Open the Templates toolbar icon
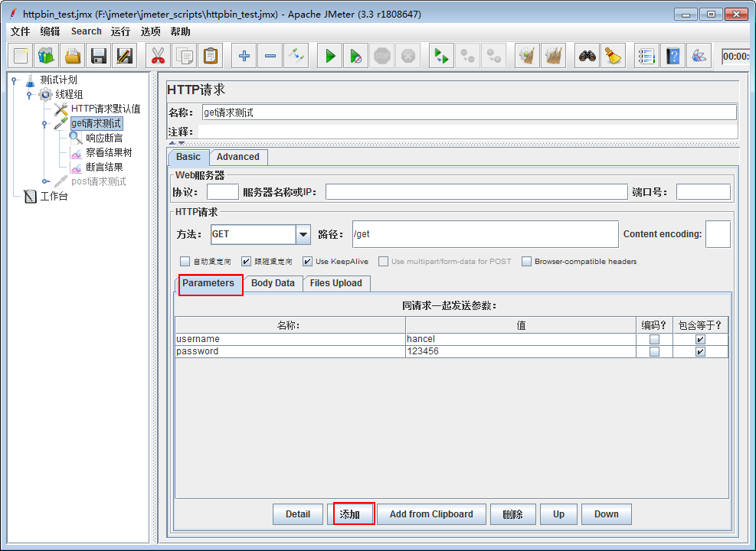The height and width of the screenshot is (551, 756). coord(46,56)
